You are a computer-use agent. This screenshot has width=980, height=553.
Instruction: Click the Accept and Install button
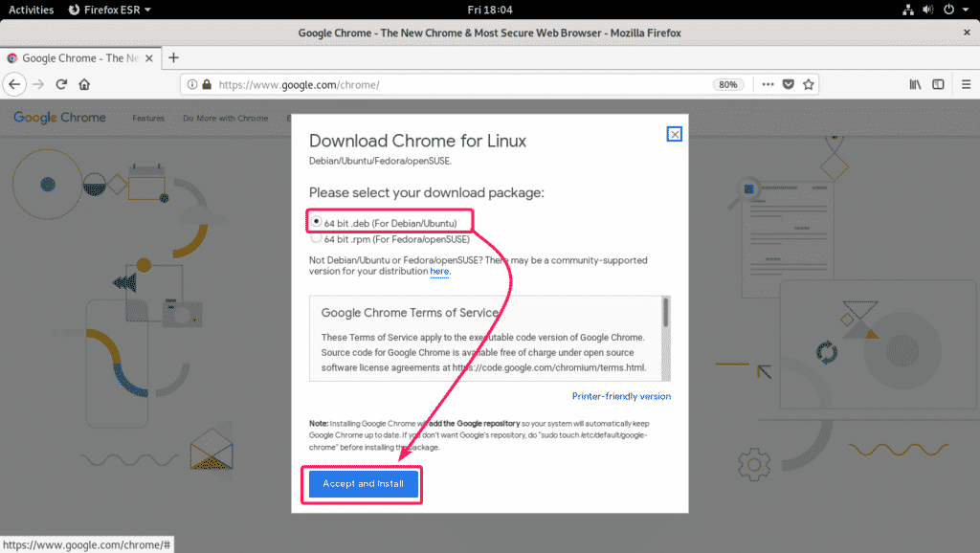click(x=363, y=484)
